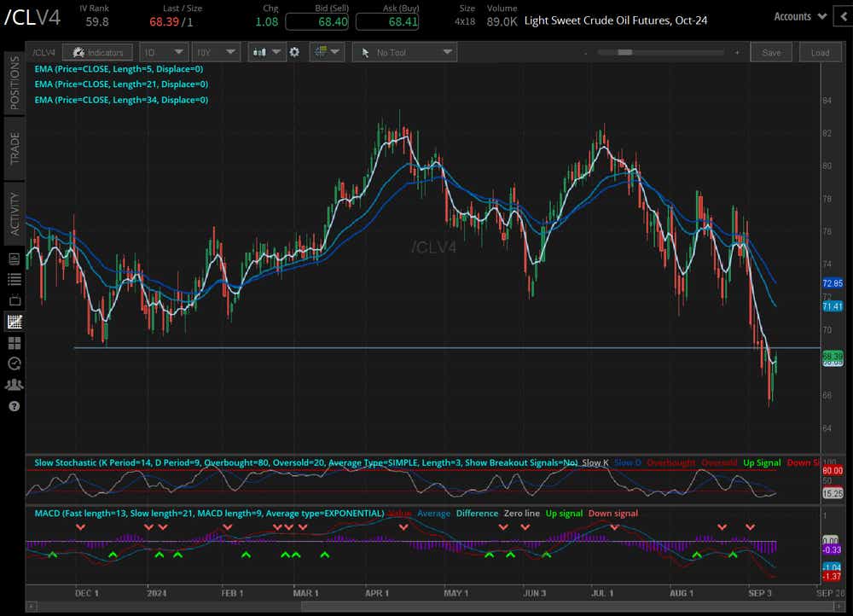Viewport: 853px width, 616px height.
Task: Click the monitor quote icon in sidebar
Action: 15,259
